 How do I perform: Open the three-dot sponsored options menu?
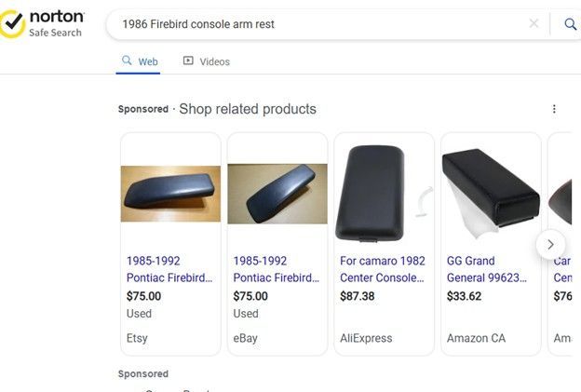tap(554, 109)
